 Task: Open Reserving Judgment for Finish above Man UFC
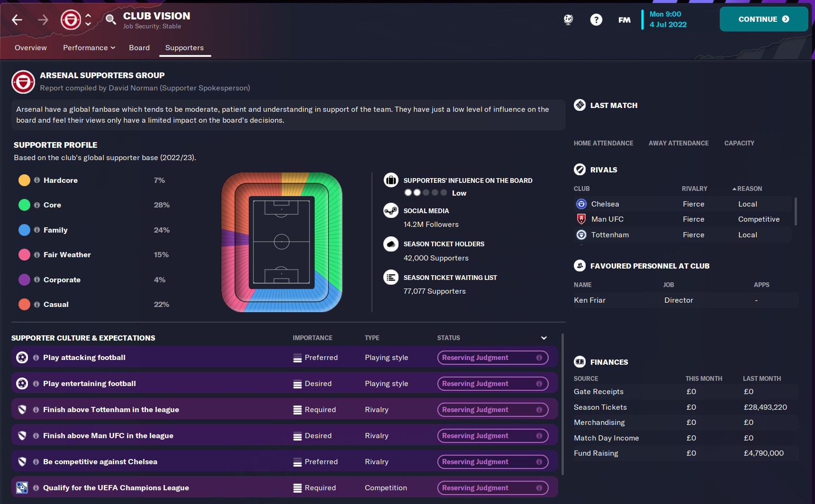493,436
